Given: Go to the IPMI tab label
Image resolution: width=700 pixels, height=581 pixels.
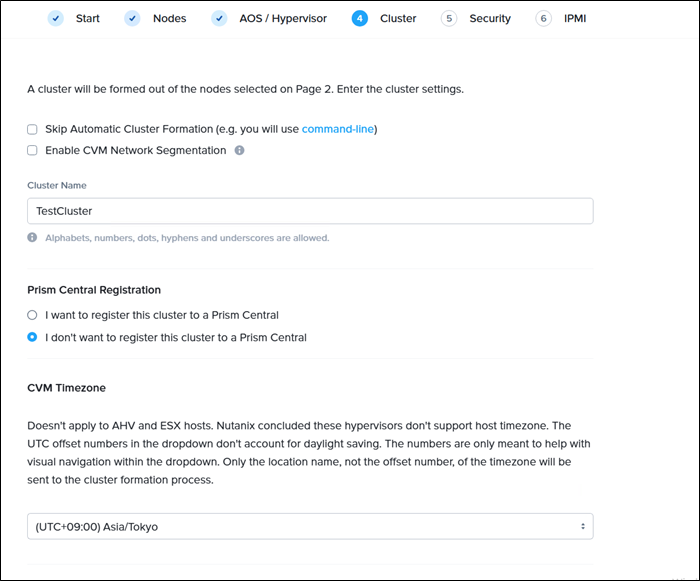Looking at the screenshot, I should click(574, 18).
